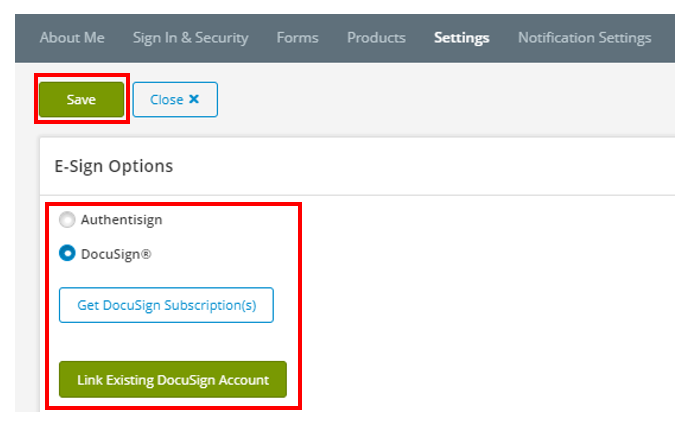Open the Notification Settings tab
This screenshot has width=690, height=426.
tap(584, 38)
